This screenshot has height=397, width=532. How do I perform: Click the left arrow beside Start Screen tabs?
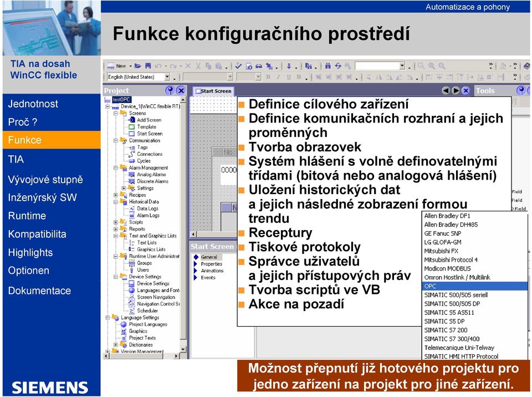pos(446,91)
